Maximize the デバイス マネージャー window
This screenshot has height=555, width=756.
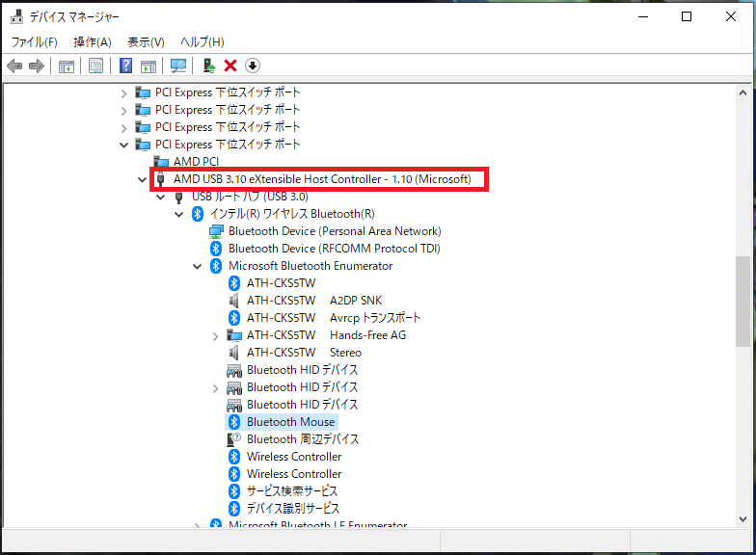click(687, 17)
